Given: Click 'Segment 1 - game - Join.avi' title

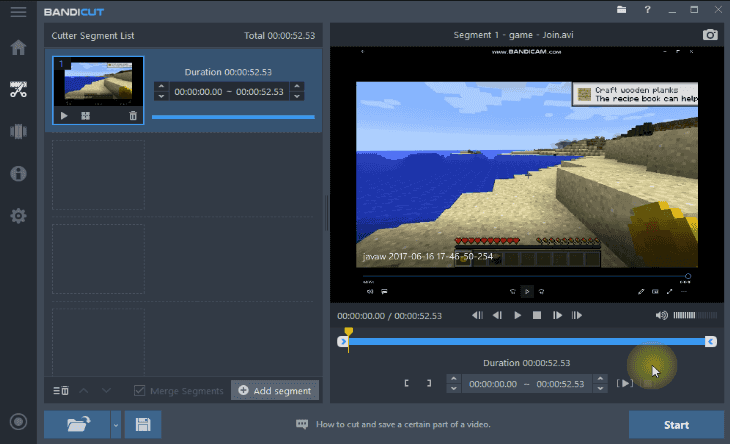Looking at the screenshot, I should (514, 35).
